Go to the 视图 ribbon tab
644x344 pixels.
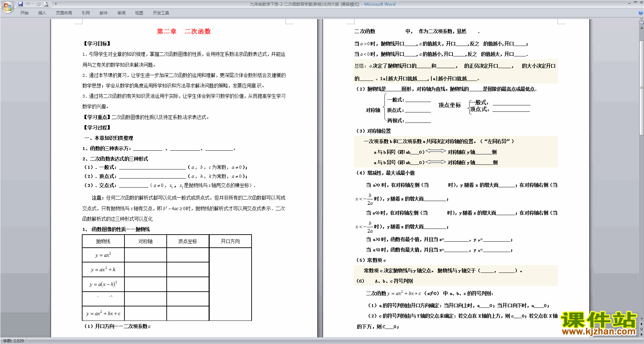139,13
